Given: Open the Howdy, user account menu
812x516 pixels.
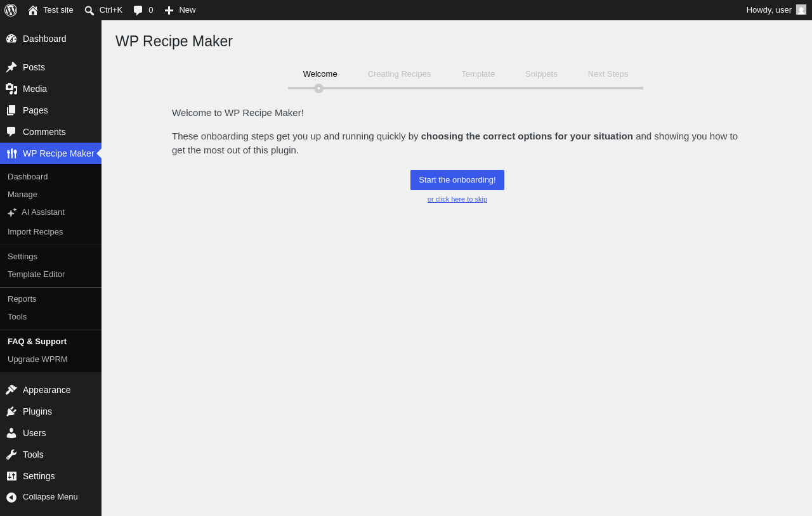Looking at the screenshot, I should 769,10.
